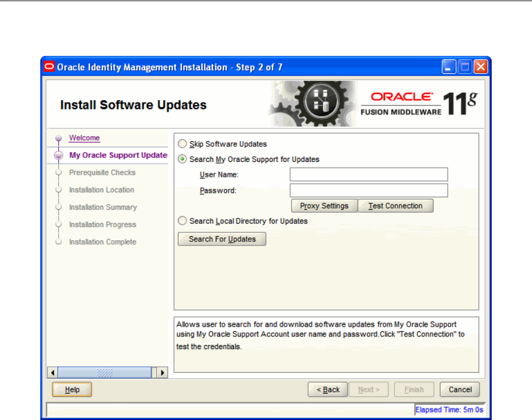Minimize the installer window
Screen dimensions: 532x420
(449, 67)
